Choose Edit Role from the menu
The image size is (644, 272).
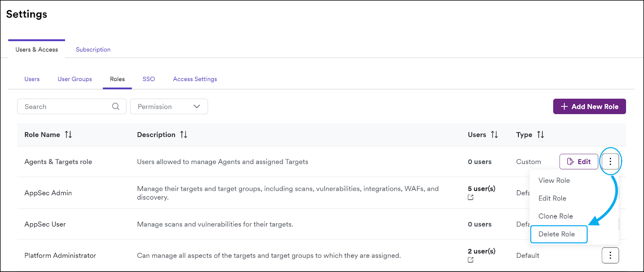pyautogui.click(x=552, y=198)
